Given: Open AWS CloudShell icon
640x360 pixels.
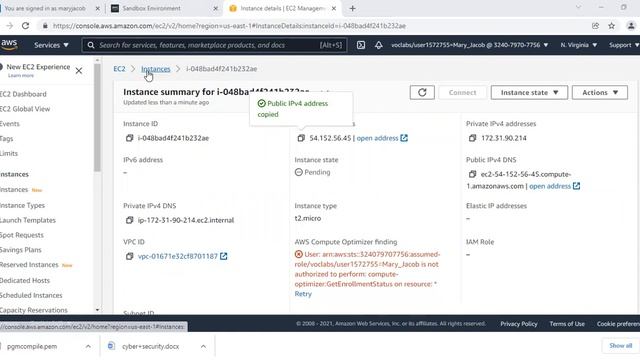Looking at the screenshot, I should [361, 45].
